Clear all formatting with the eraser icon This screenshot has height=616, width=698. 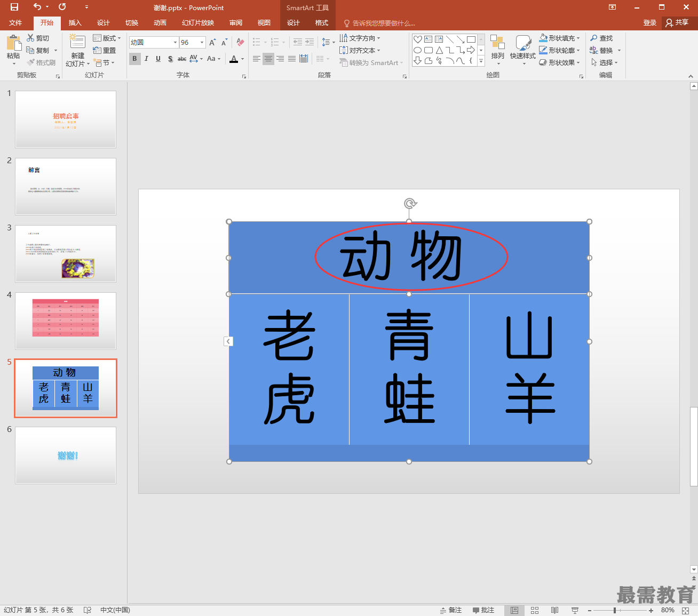(240, 42)
